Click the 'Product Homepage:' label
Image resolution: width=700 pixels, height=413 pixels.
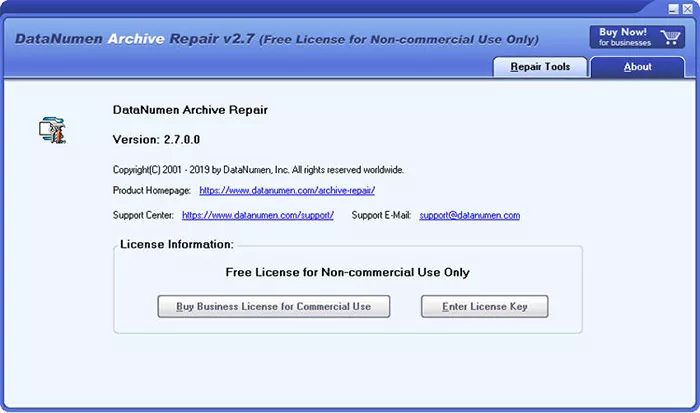point(152,191)
